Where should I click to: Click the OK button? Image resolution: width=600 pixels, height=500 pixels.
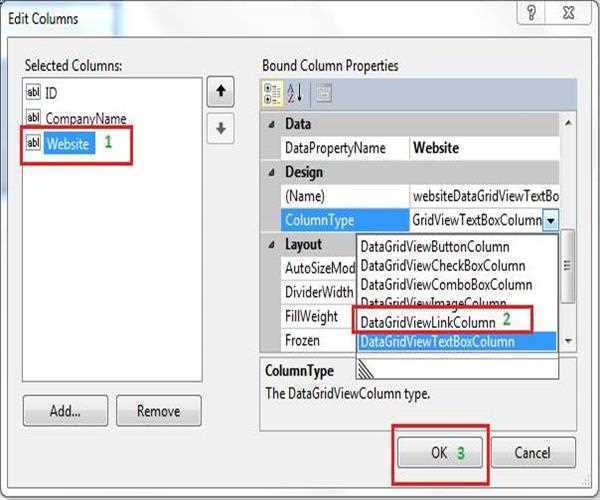tap(440, 452)
